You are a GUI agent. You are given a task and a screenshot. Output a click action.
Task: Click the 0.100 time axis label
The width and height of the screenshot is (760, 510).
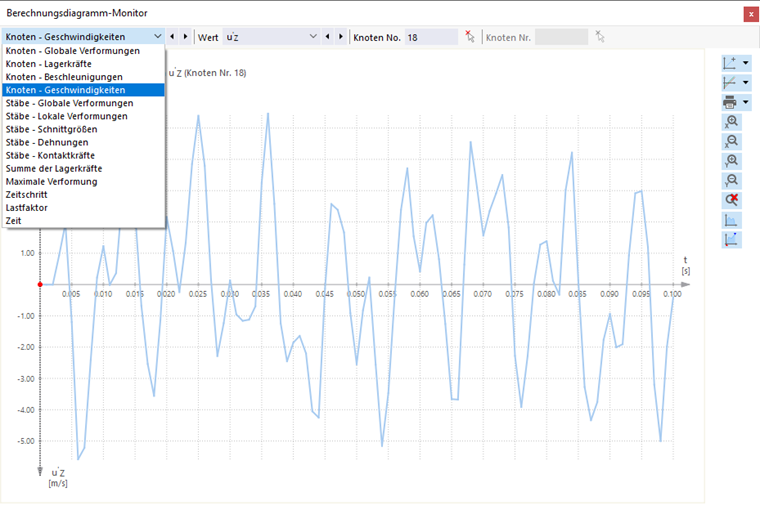(672, 294)
